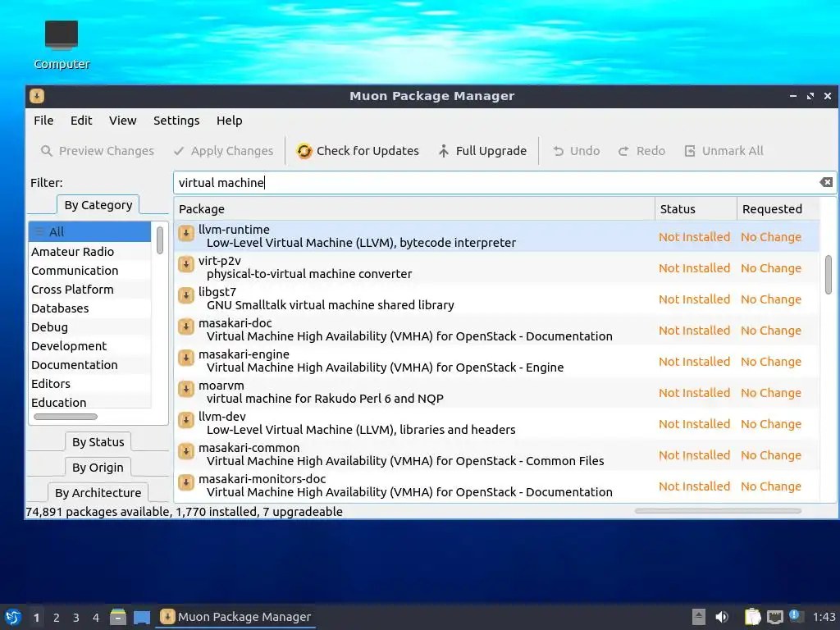Viewport: 840px width, 630px height.
Task: Select the Education category
Action: pos(90,402)
